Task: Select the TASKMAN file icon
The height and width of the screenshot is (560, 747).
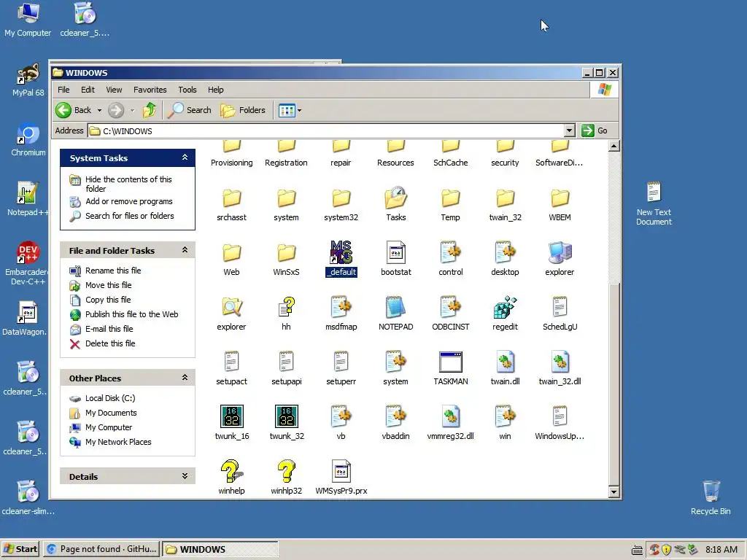Action: (451, 362)
